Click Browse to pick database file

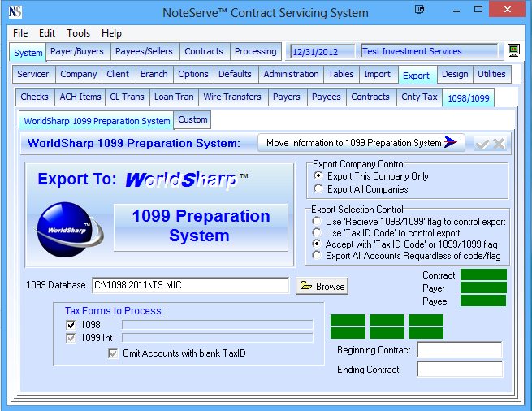322,286
